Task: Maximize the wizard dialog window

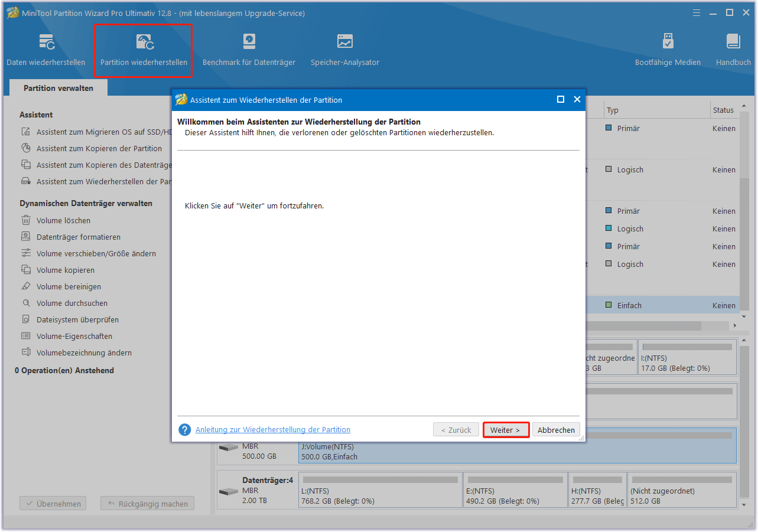Action: coord(561,100)
